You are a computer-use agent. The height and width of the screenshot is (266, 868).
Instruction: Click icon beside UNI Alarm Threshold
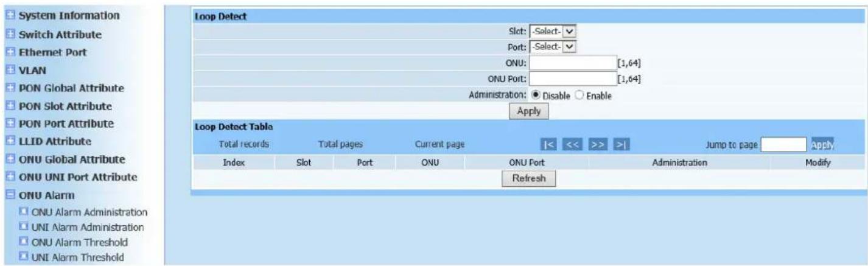pos(24,256)
